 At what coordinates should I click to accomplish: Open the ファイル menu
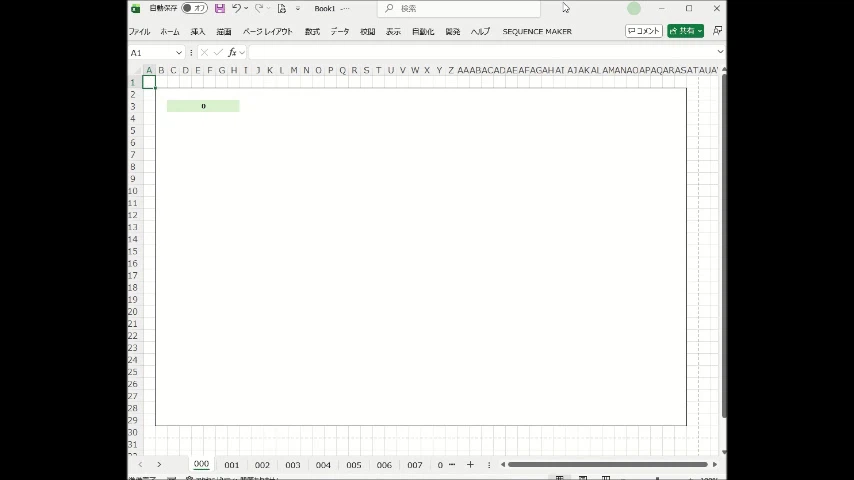139,32
